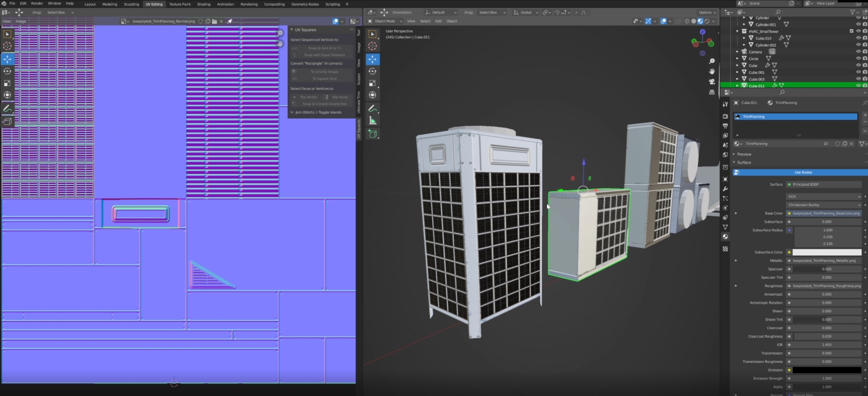The width and height of the screenshot is (868, 396).
Task: Open the Modifier properties wrench tab
Action: pyautogui.click(x=725, y=189)
